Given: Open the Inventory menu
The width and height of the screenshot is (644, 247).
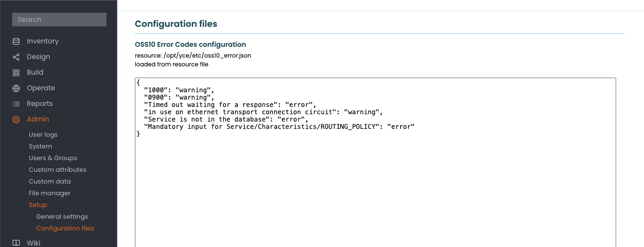Looking at the screenshot, I should [43, 41].
